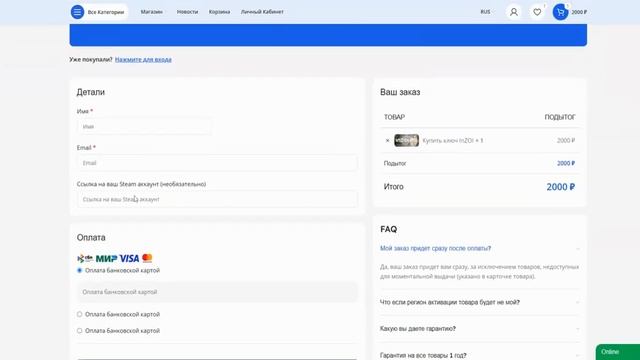Open the wishlist heart icon
Viewport: 640px width, 360px height.
(x=537, y=12)
